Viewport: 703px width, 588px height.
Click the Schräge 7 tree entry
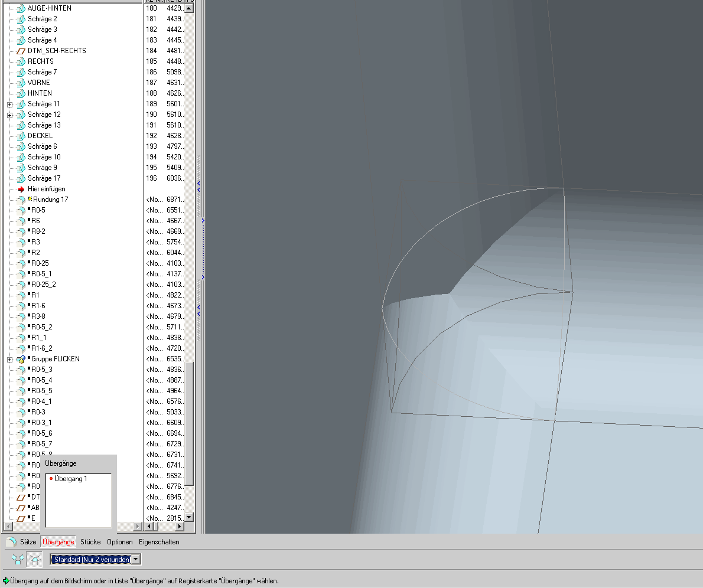coord(43,72)
